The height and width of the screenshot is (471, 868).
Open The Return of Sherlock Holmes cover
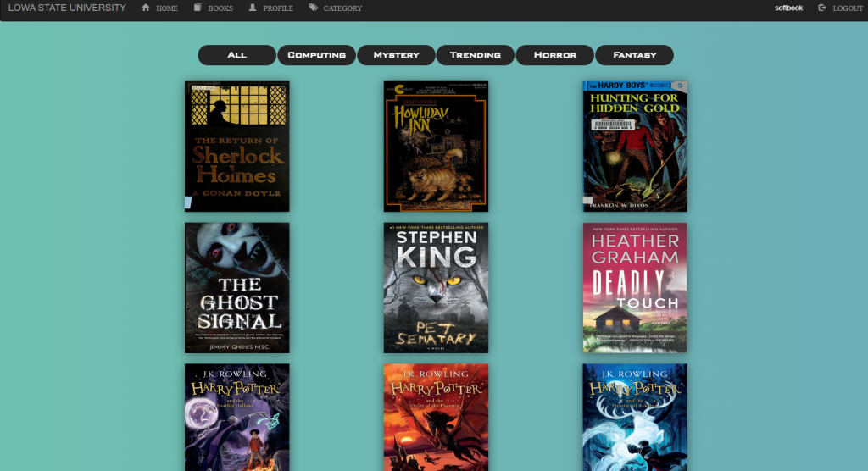pos(237,147)
